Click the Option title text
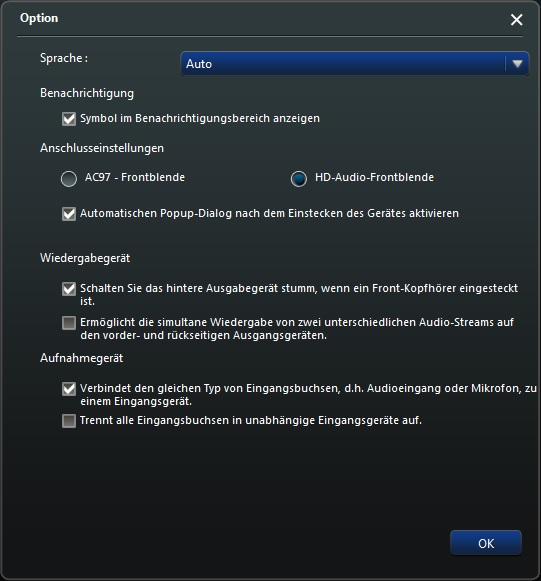541x581 pixels. coord(39,18)
